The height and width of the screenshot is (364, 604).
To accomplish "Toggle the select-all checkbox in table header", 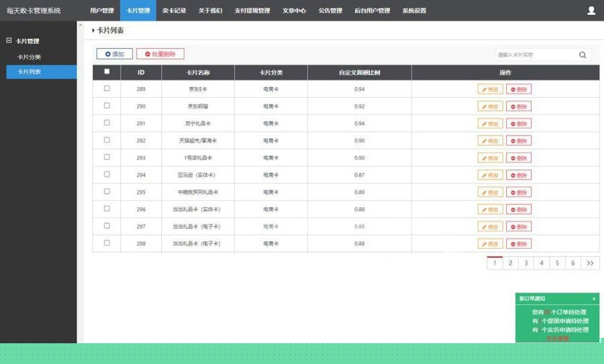I will pyautogui.click(x=107, y=72).
